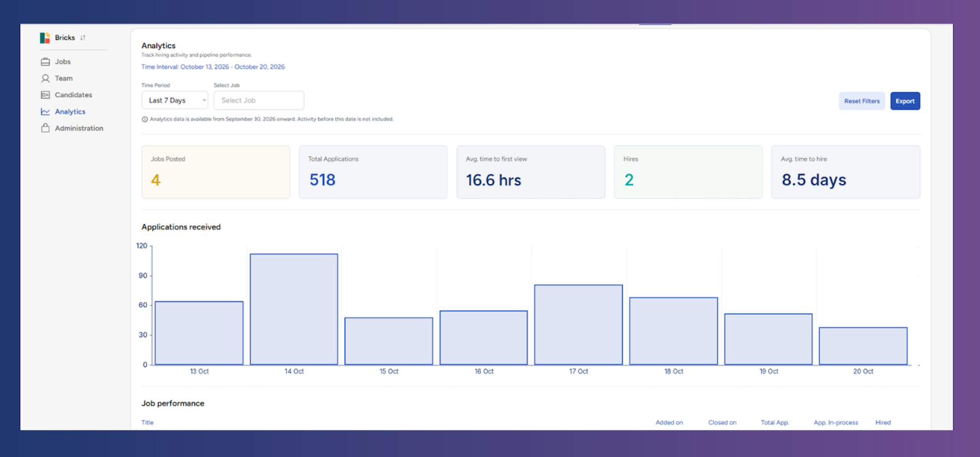
Task: Click the Job performance heading
Action: pyautogui.click(x=173, y=403)
